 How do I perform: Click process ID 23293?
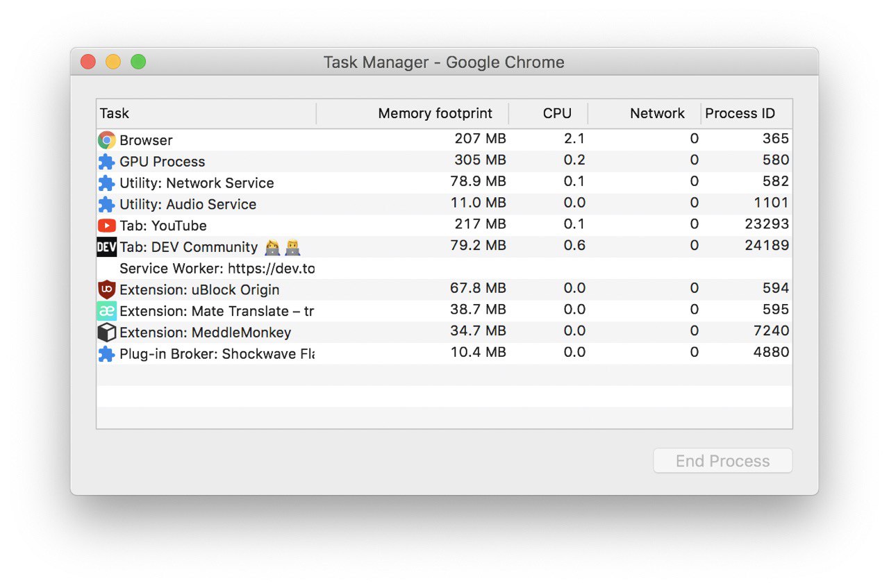(767, 224)
